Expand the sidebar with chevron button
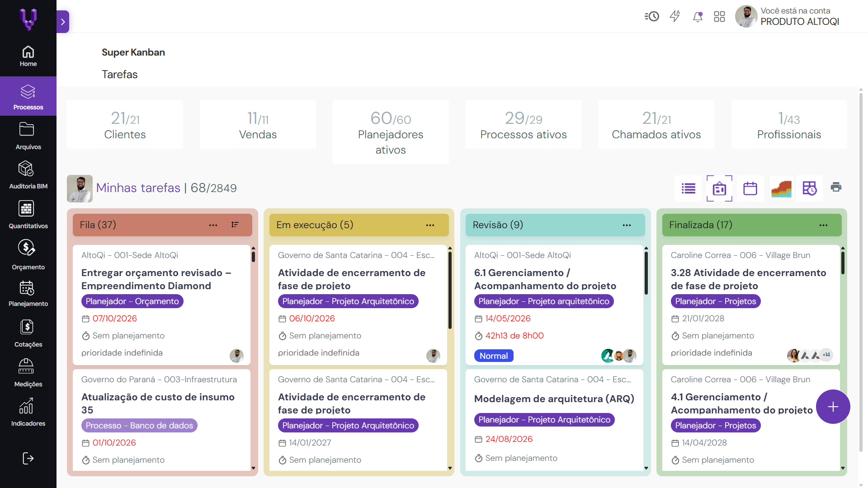This screenshot has width=868, height=488. click(x=63, y=22)
